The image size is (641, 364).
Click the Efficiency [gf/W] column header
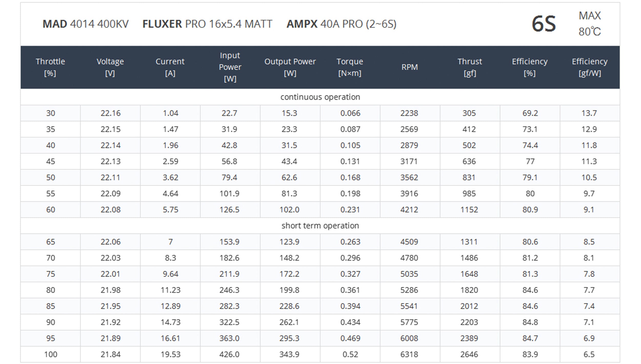click(x=589, y=67)
